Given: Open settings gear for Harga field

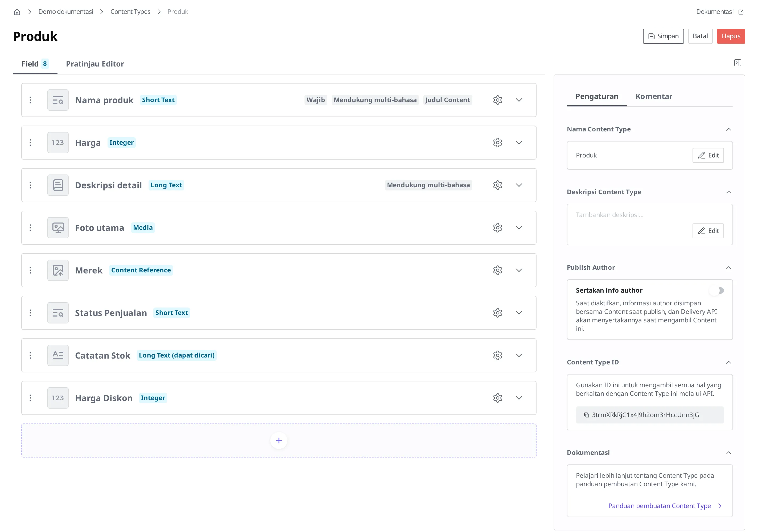Looking at the screenshot, I should pyautogui.click(x=497, y=143).
